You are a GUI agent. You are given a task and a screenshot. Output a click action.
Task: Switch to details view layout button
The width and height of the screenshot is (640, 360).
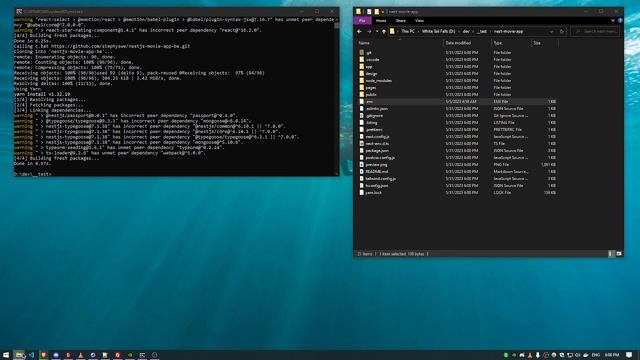(x=611, y=254)
